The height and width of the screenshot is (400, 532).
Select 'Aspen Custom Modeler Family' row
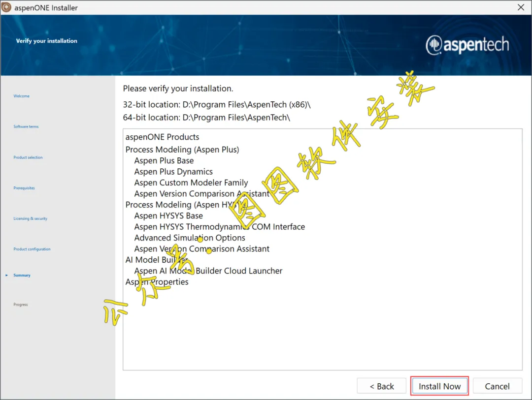(191, 183)
